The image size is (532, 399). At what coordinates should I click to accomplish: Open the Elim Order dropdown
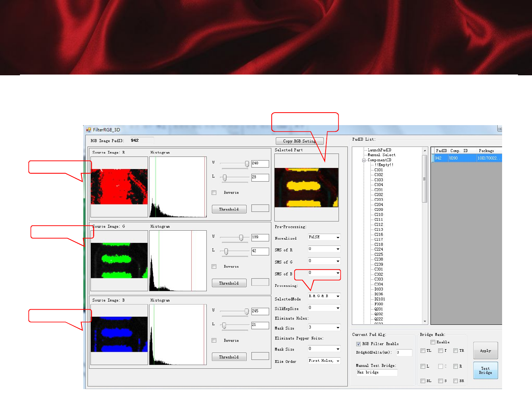[x=324, y=361]
